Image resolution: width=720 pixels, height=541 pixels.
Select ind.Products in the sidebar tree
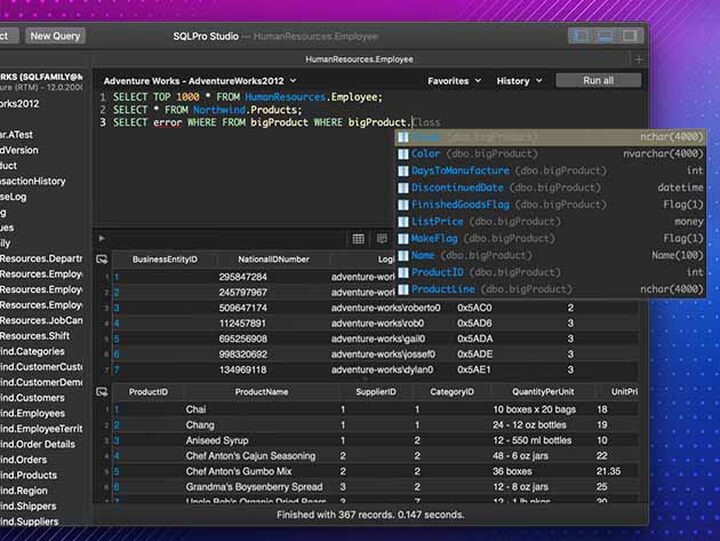coord(28,475)
